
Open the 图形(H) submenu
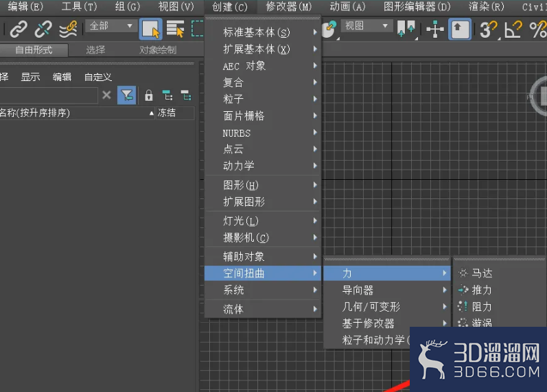(263, 185)
